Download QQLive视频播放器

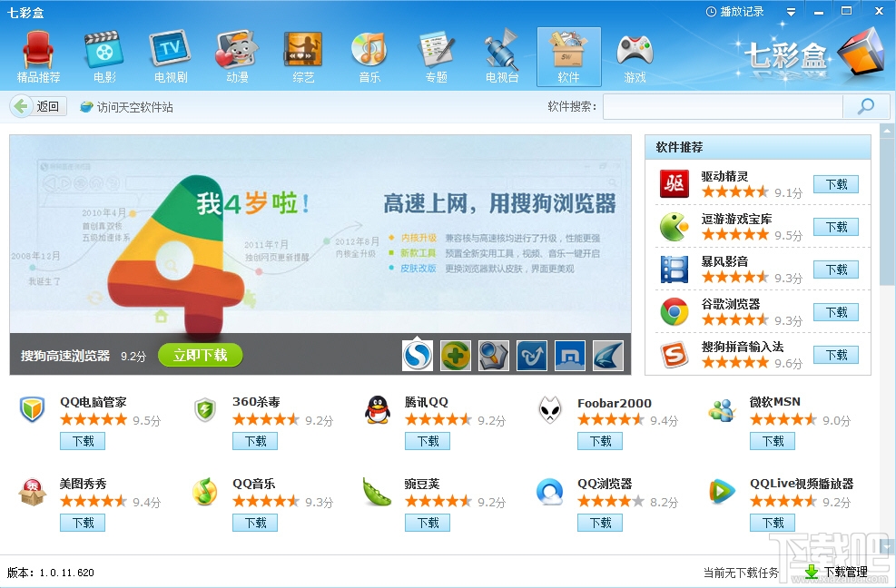(x=773, y=523)
